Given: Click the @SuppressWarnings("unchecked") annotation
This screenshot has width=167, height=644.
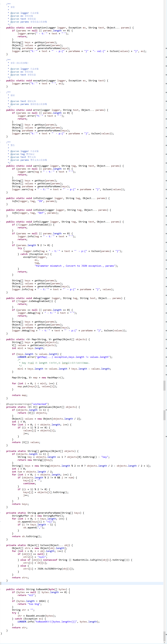Looking at the screenshot, I should coord(27,404).
